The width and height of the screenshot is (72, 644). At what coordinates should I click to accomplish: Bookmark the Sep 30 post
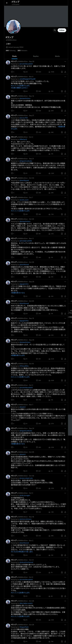(x=61, y=72)
